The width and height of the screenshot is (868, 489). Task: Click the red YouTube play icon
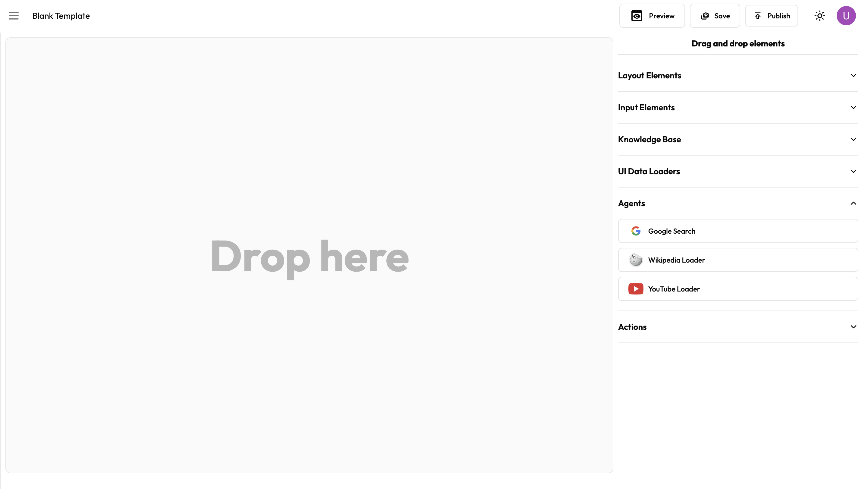point(636,289)
